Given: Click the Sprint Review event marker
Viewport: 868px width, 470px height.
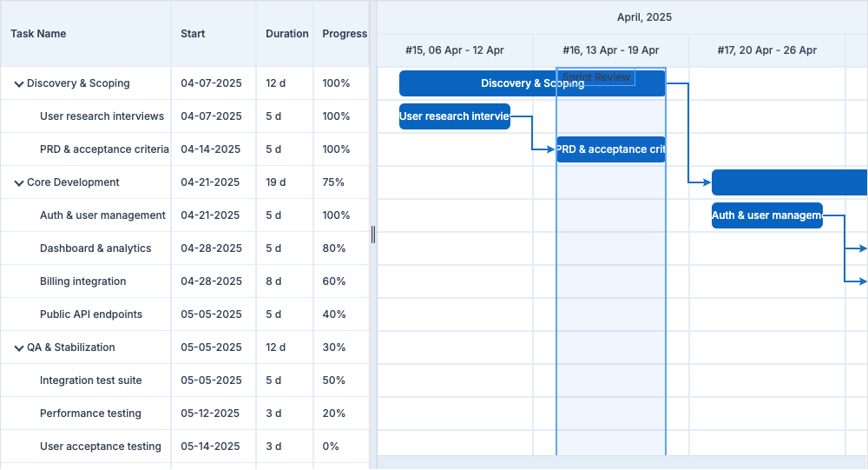Looking at the screenshot, I should 596,77.
